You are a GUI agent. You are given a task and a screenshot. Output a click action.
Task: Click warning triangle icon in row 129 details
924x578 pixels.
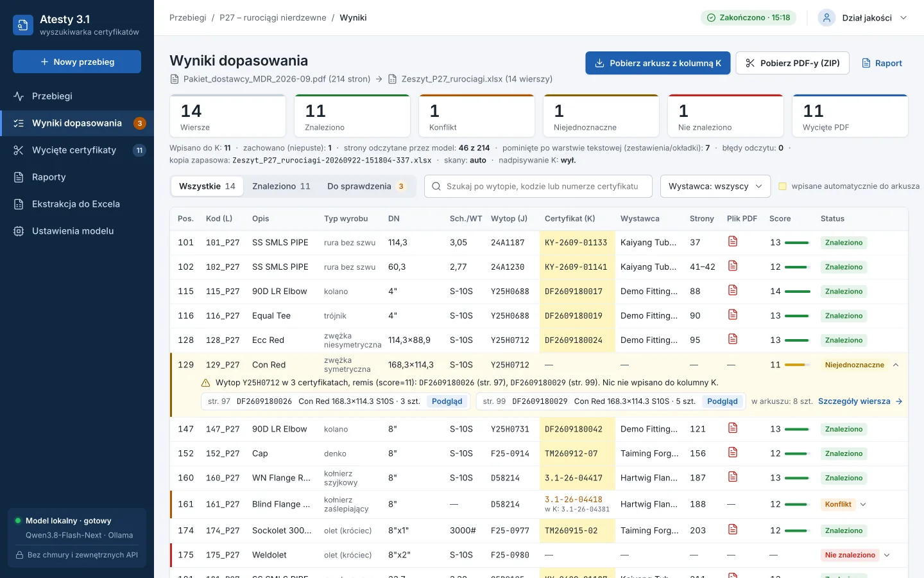click(206, 383)
